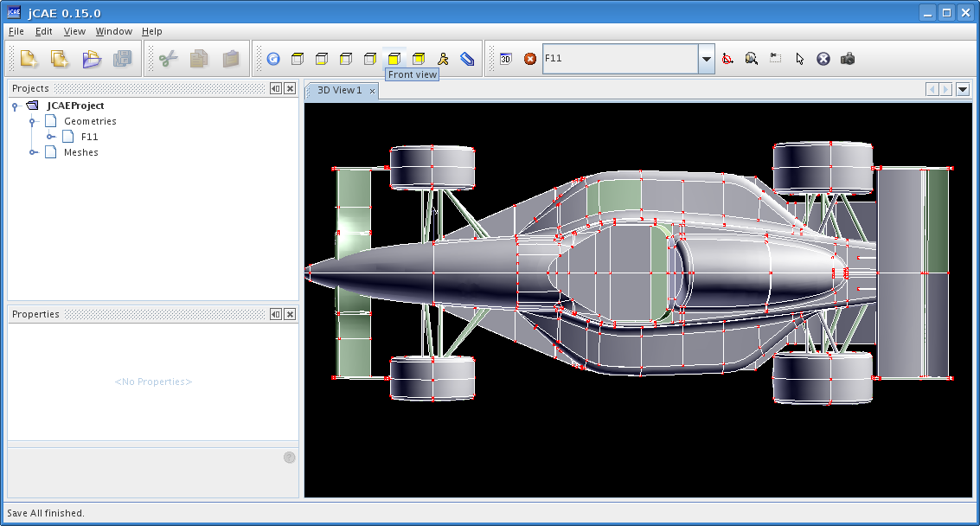This screenshot has width=980, height=526.
Task: Click the blue tilted tag icon
Action: (467, 59)
